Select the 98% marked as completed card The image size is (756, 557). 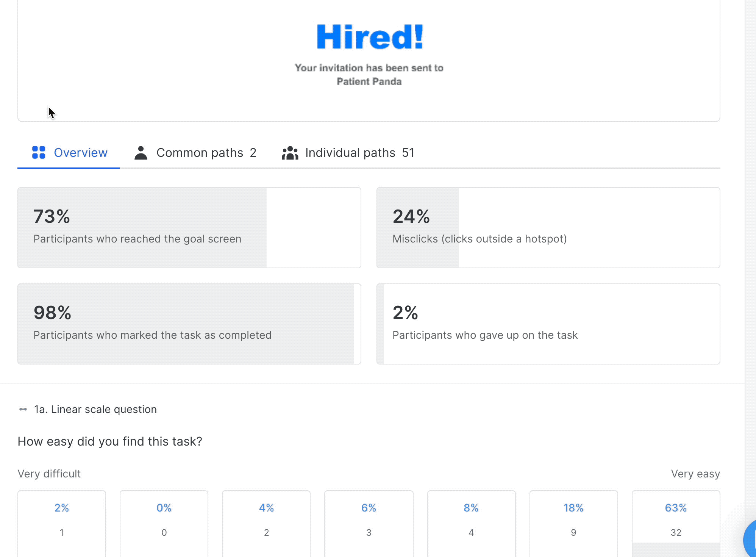click(189, 324)
